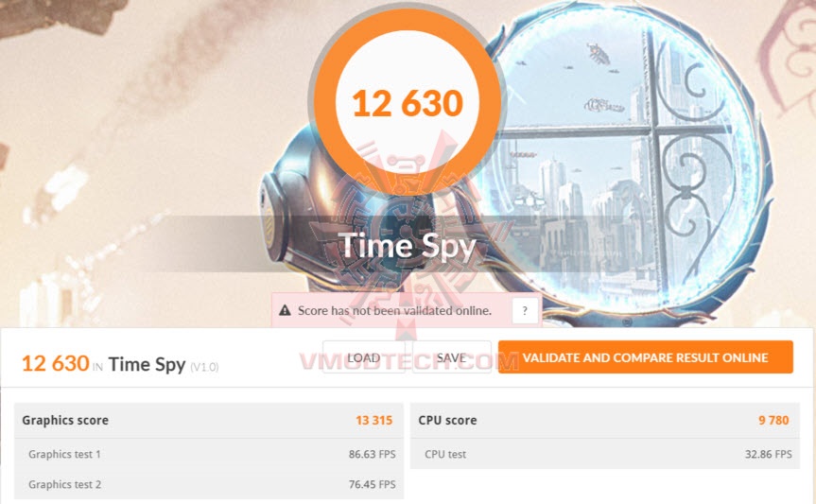Click Validate and Compare Result Online
The width and height of the screenshot is (816, 504).
(645, 357)
